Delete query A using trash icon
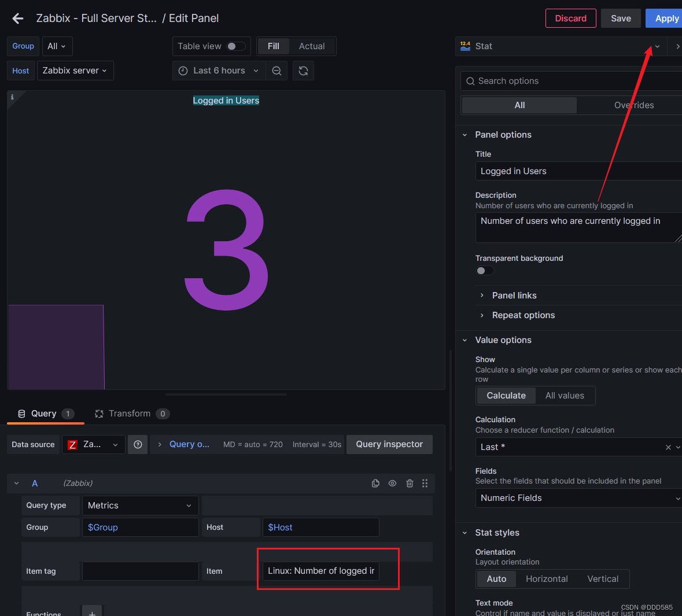The height and width of the screenshot is (616, 682). (x=410, y=484)
